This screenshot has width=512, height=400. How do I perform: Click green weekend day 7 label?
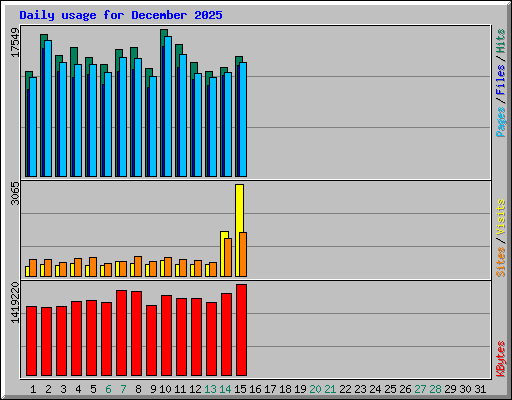[123, 389]
